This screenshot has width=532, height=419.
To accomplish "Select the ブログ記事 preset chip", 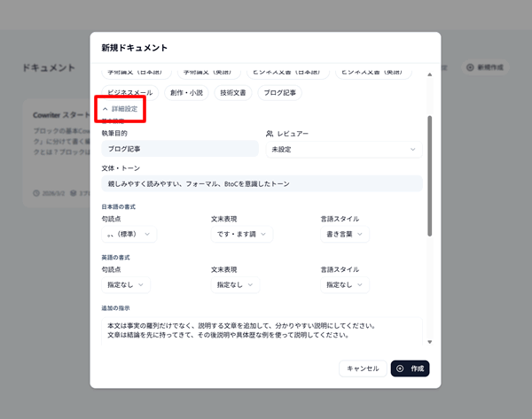I will 279,92.
